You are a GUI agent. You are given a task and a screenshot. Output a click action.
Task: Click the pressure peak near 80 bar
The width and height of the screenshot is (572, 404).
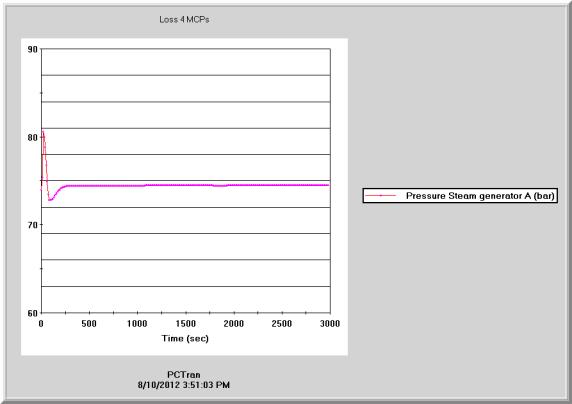(x=43, y=132)
